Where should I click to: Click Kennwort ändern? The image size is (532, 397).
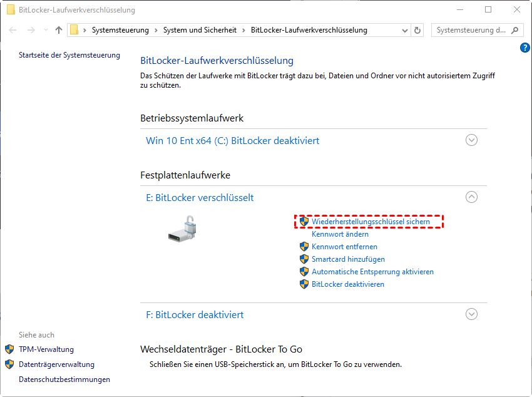coord(340,234)
